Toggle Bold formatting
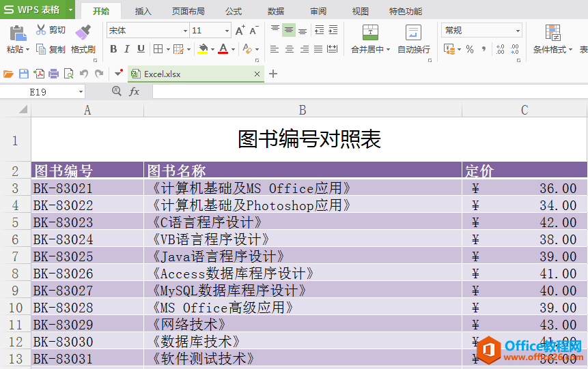This screenshot has height=369, width=588. [x=113, y=49]
